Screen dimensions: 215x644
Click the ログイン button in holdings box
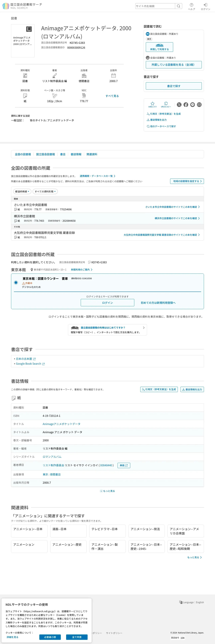[x=107, y=302]
